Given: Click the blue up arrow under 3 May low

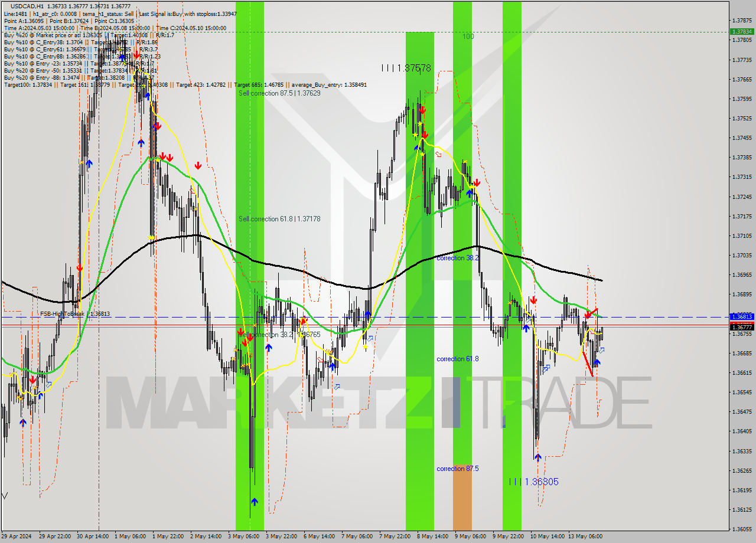Looking at the screenshot, I should click(x=254, y=502).
